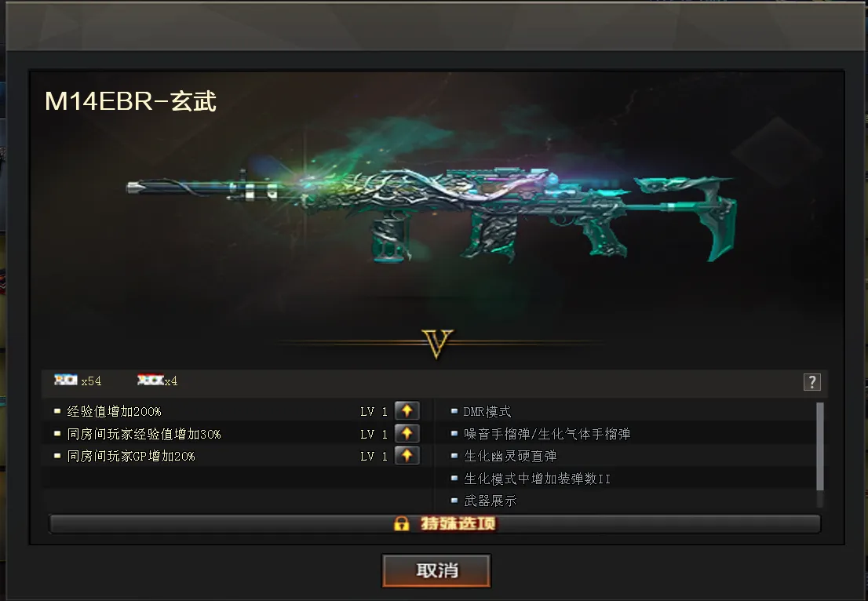Select the 生化模式中增加装弹数II entry
Image resolution: width=868 pixels, height=601 pixels.
point(537,479)
